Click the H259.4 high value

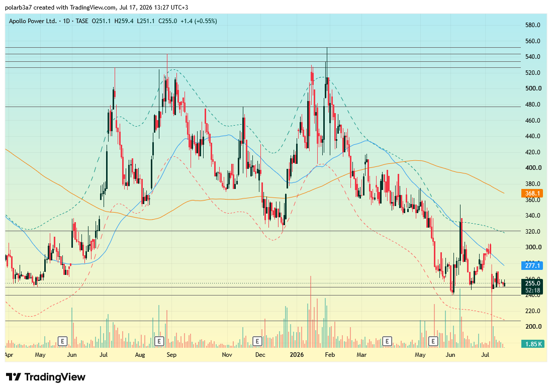[124, 21]
